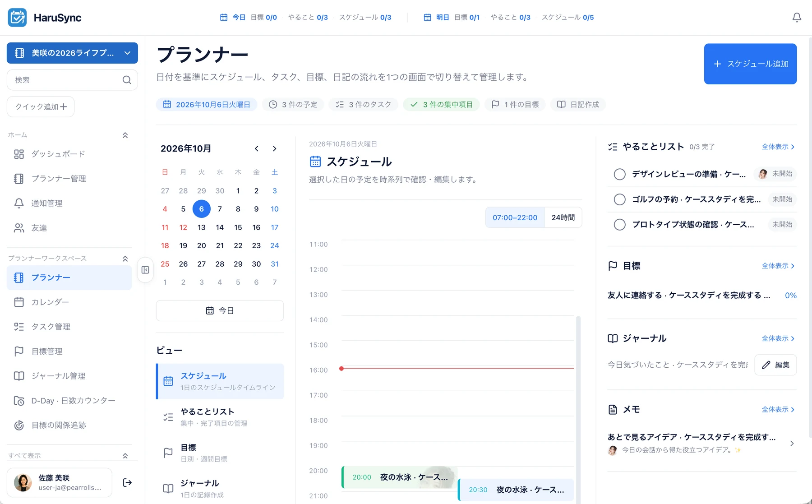Open タスク管理 in sidebar
Viewport: 812px width, 504px height.
click(69, 327)
